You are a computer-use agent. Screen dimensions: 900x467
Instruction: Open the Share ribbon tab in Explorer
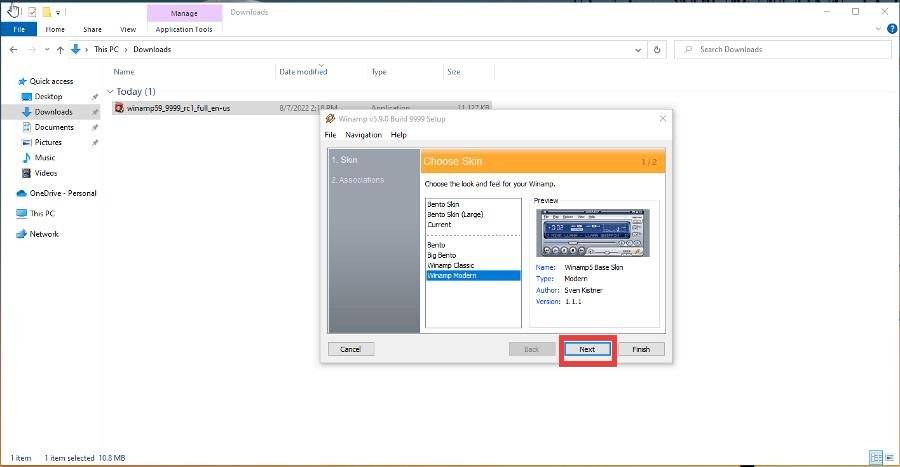pos(92,29)
